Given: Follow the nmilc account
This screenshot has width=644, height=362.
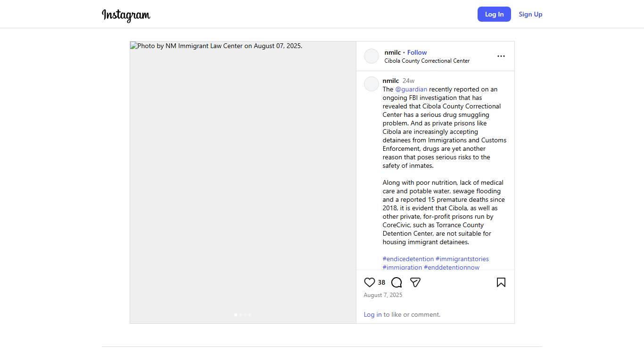Looking at the screenshot, I should point(417,52).
